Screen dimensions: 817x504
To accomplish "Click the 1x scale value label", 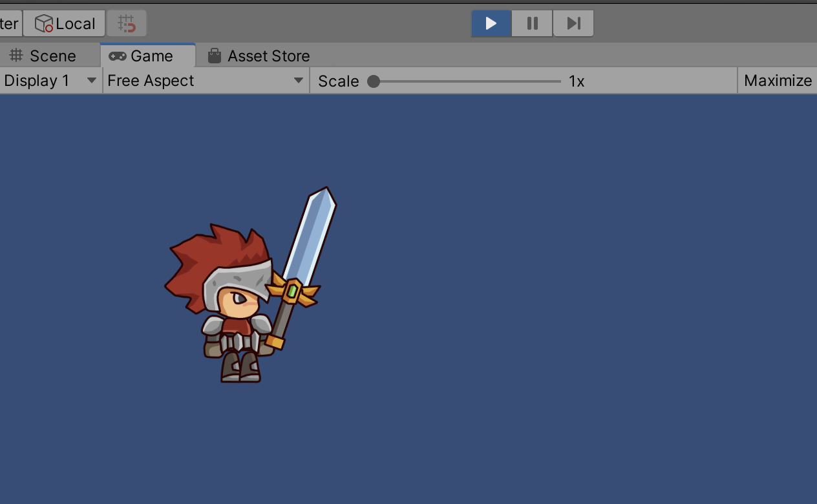I will (577, 81).
